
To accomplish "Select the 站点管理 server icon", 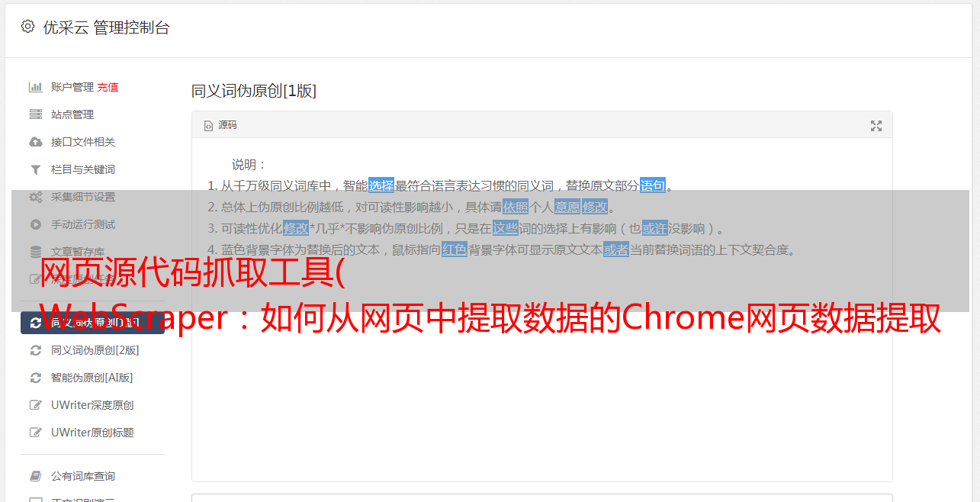I will (x=35, y=114).
